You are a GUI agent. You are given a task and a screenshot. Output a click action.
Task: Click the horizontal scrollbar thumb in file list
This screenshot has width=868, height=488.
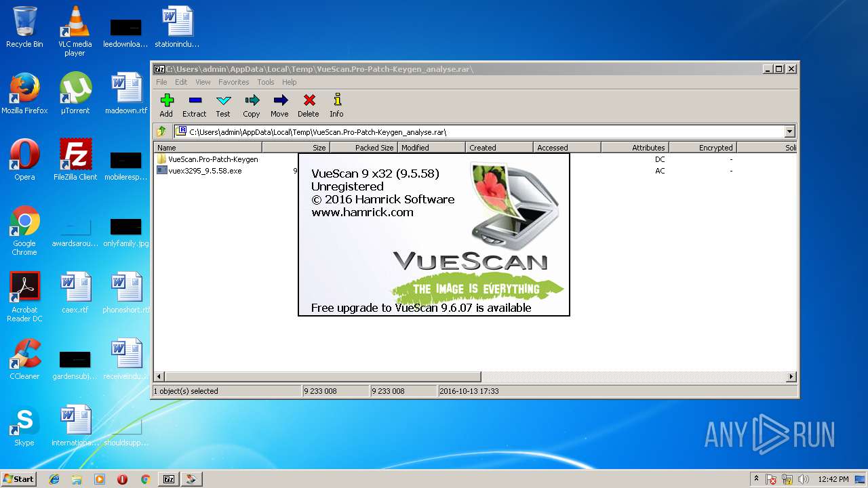(x=323, y=376)
